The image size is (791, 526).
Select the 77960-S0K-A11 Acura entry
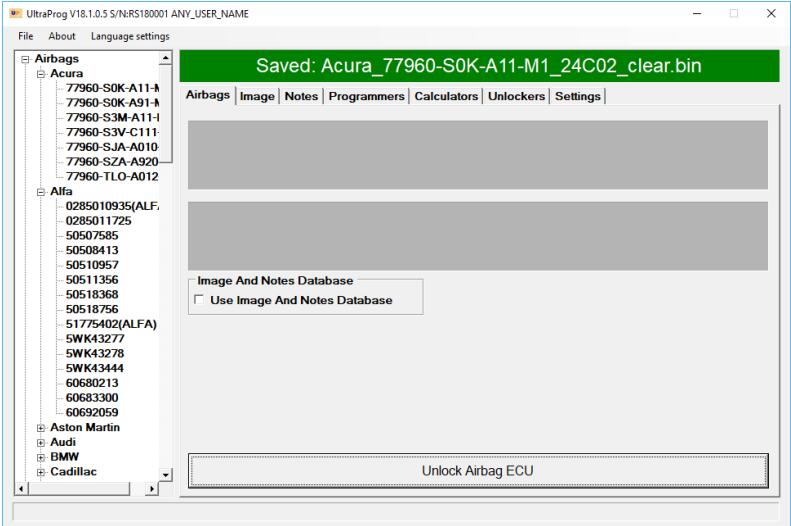(x=112, y=88)
